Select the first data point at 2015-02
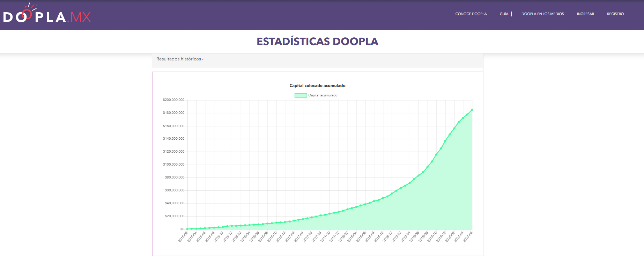Image resolution: width=644 pixels, height=256 pixels. [x=187, y=229]
